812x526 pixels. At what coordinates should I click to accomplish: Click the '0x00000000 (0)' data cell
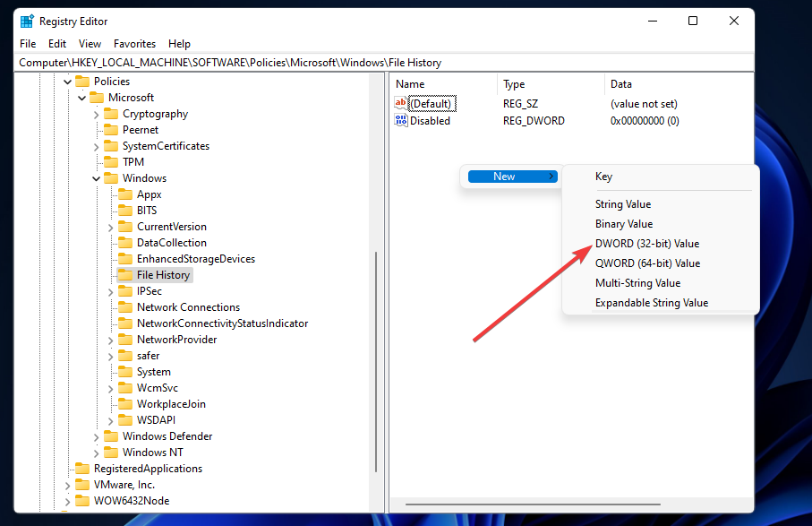pos(645,121)
